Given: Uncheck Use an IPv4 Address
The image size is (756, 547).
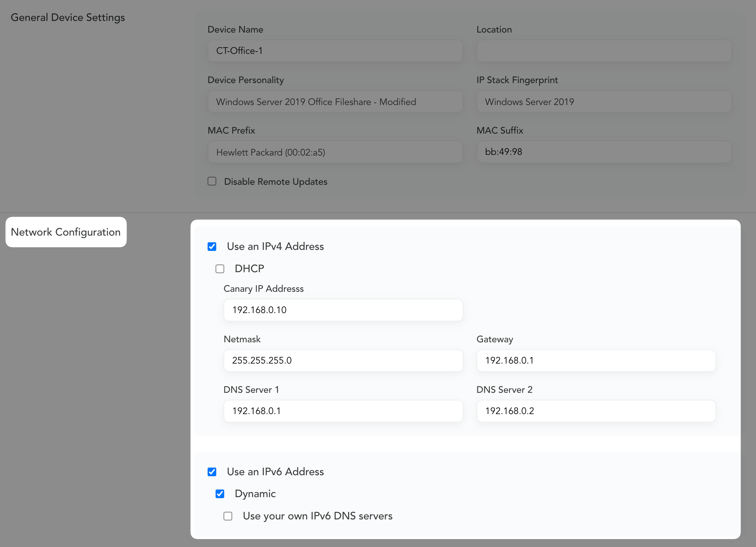Looking at the screenshot, I should pos(212,247).
